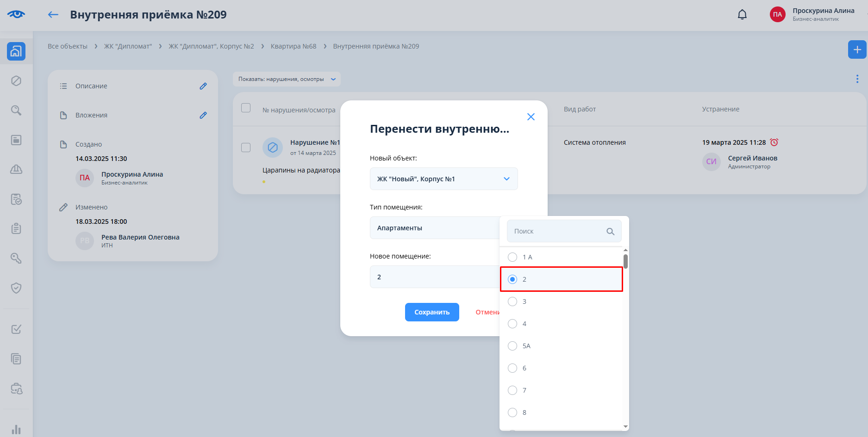Viewport: 868px width, 437px height.
Task: Tick the checkbox for Нарушение №1 row
Action: 246,148
